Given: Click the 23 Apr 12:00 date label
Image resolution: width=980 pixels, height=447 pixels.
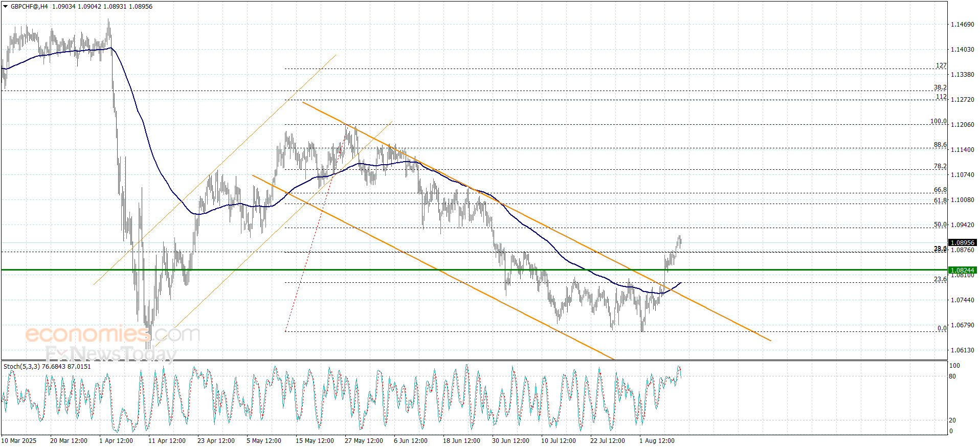Looking at the screenshot, I should pyautogui.click(x=216, y=441).
